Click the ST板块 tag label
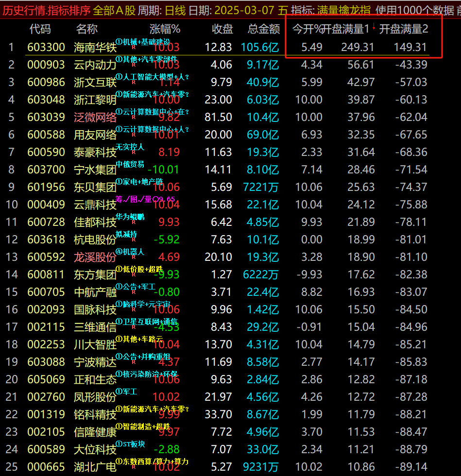This screenshot has height=476, width=461. click(x=130, y=444)
